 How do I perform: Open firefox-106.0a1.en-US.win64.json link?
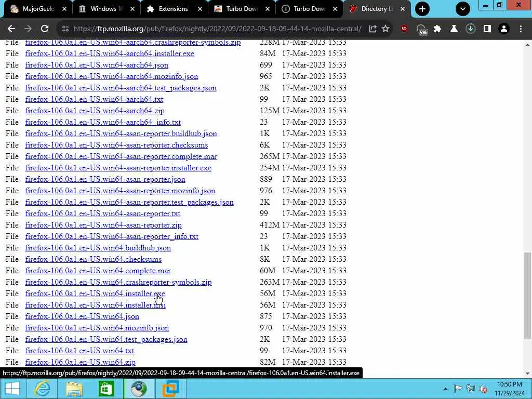[x=82, y=316]
